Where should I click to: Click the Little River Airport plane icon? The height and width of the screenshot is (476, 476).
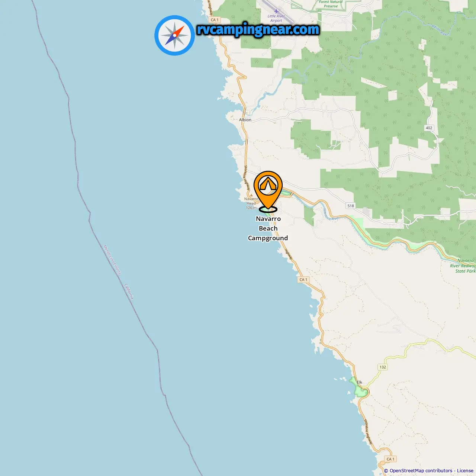(x=276, y=11)
